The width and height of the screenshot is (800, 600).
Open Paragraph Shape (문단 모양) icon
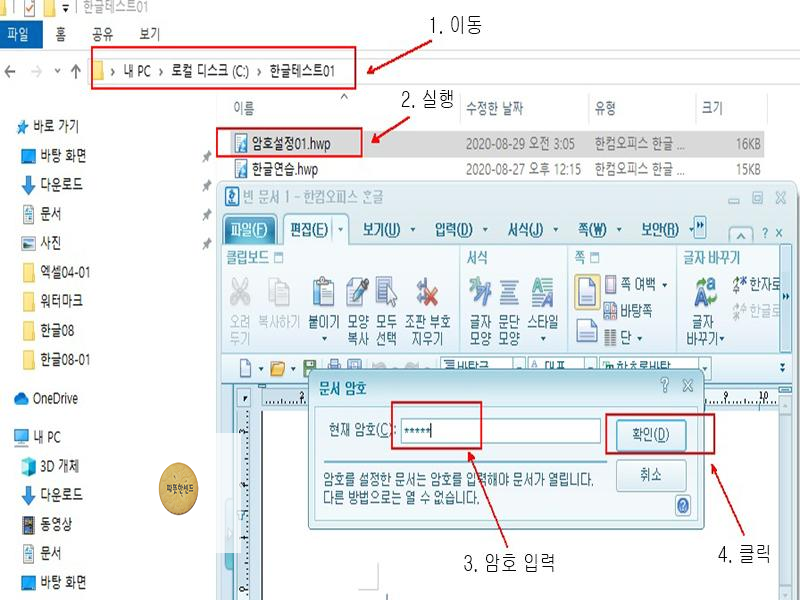coord(509,291)
